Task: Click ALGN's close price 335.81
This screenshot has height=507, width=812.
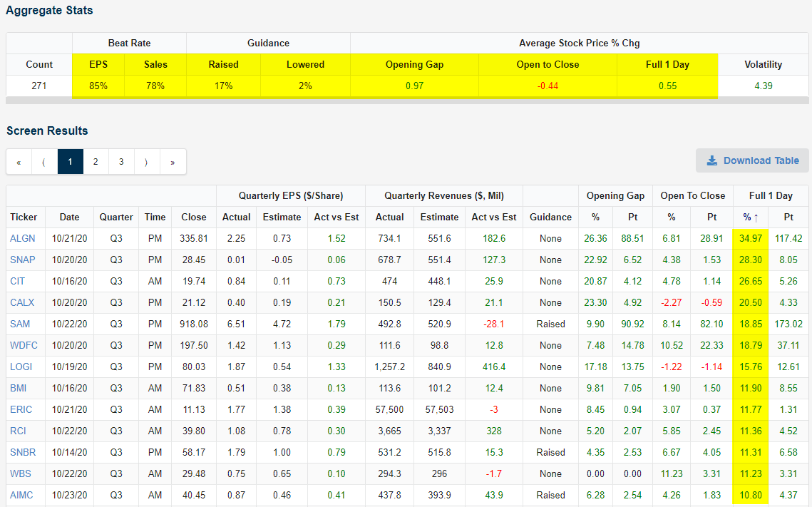Action: [194, 238]
